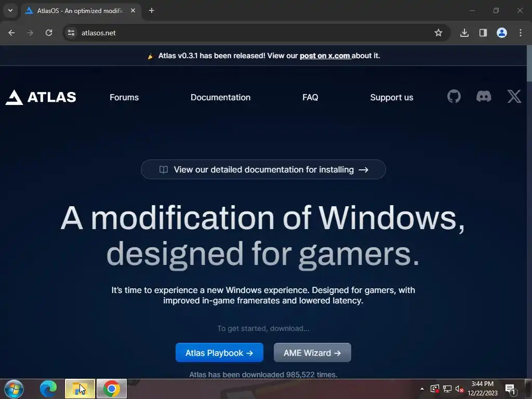Open the Documentation page

pos(220,97)
